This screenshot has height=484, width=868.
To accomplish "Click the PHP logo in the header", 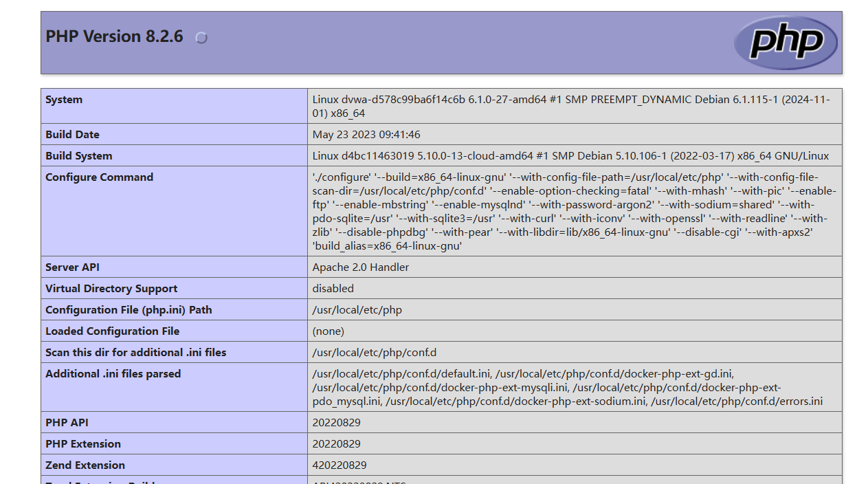I will click(786, 43).
